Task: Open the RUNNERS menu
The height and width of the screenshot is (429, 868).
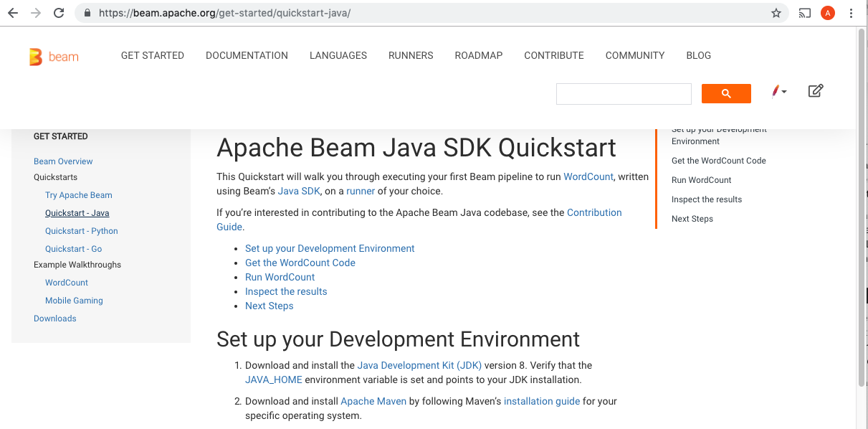Action: (411, 55)
